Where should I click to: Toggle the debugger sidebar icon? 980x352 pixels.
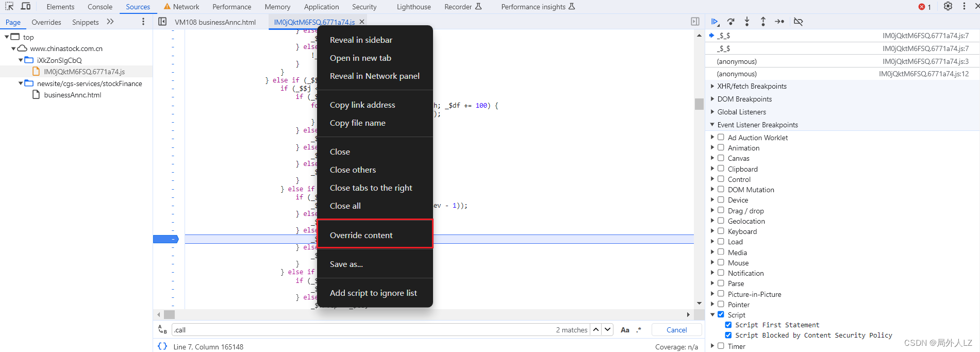pyautogui.click(x=695, y=22)
